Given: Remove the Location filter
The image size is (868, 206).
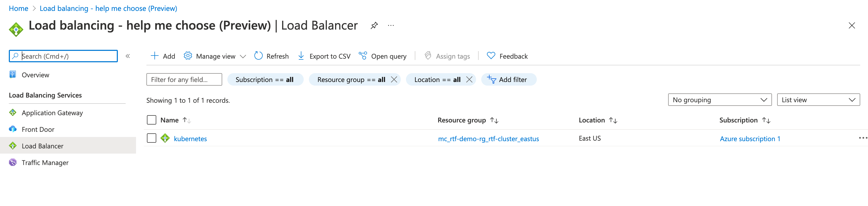Looking at the screenshot, I should (469, 80).
